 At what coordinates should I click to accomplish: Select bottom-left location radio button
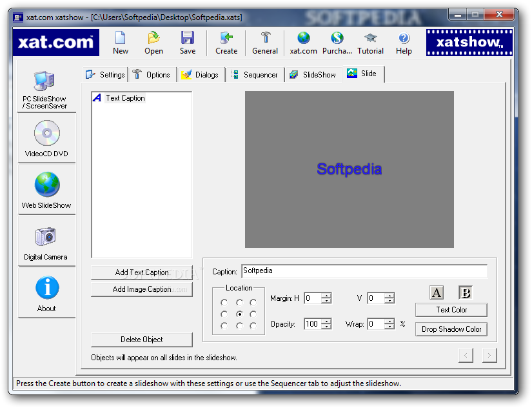(224, 326)
